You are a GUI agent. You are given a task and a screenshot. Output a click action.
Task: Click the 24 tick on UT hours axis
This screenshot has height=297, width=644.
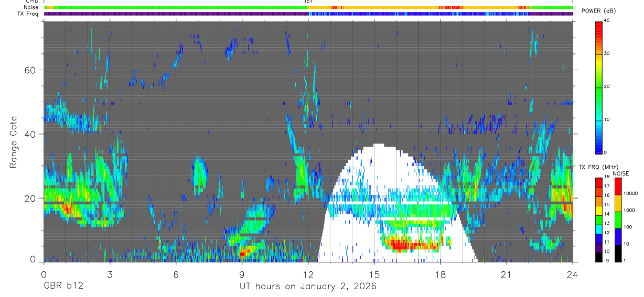click(x=573, y=274)
